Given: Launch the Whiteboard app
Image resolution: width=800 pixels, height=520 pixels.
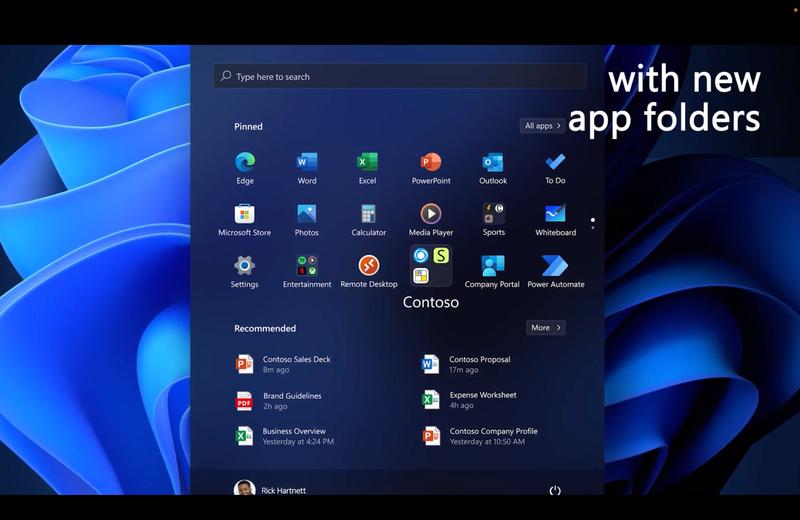Looking at the screenshot, I should (x=555, y=220).
